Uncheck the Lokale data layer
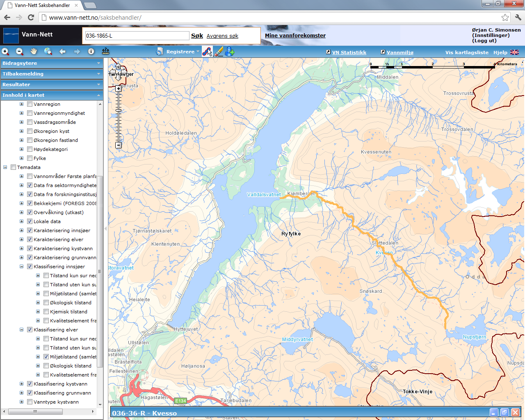This screenshot has width=525, height=420. [30, 221]
